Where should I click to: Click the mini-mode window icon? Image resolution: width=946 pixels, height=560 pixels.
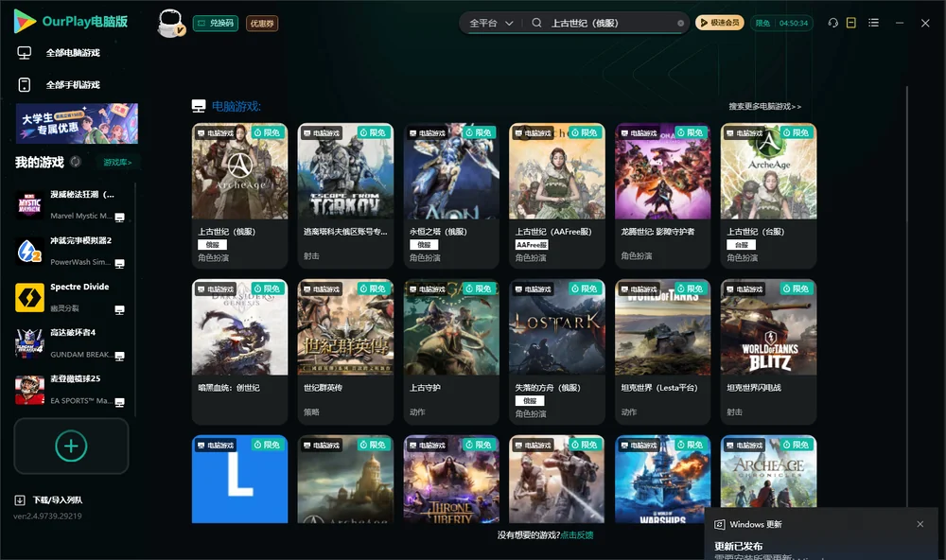pyautogui.click(x=851, y=23)
